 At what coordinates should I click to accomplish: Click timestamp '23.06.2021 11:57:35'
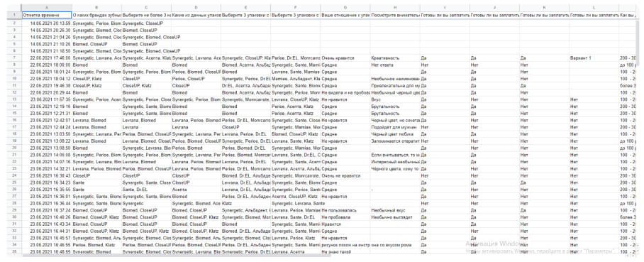coord(50,99)
